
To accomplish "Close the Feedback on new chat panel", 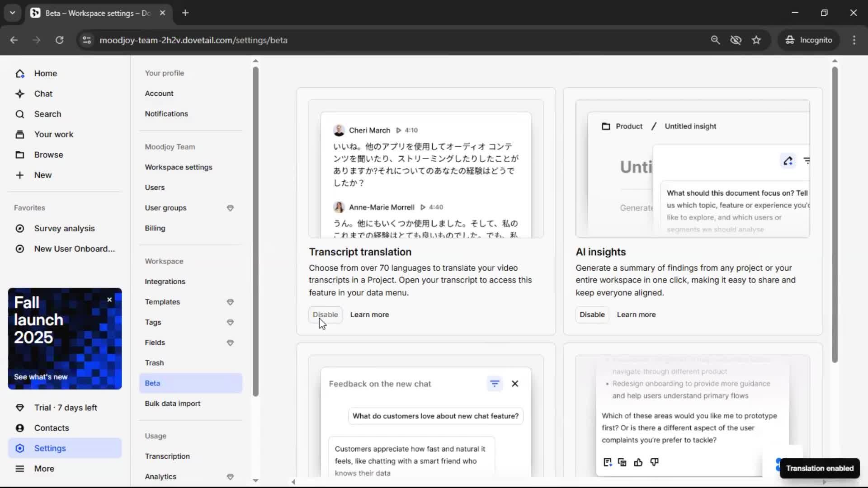I will [515, 384].
